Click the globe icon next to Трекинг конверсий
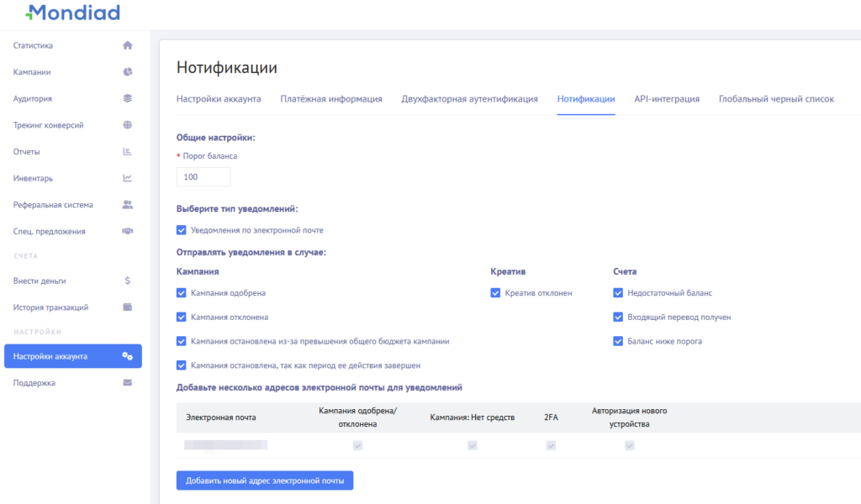 click(x=128, y=125)
